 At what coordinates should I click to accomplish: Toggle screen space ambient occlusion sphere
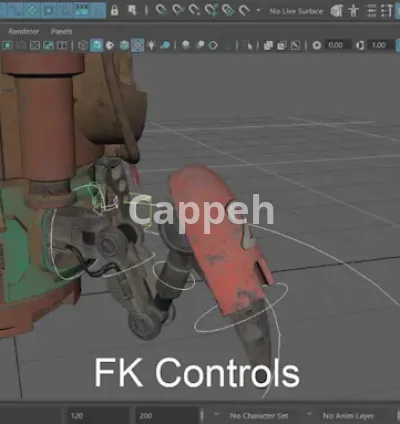click(186, 45)
